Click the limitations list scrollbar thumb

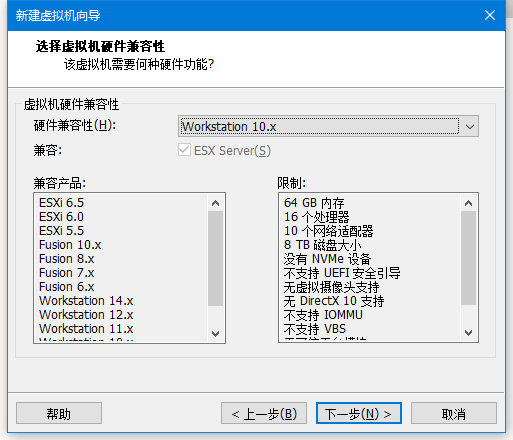(469, 258)
